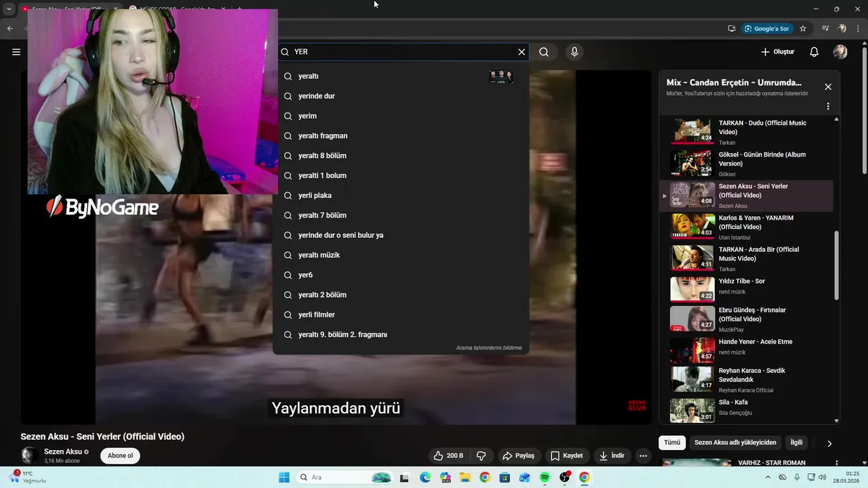This screenshot has width=868, height=488.
Task: Open Spotify from the taskbar
Action: click(545, 477)
